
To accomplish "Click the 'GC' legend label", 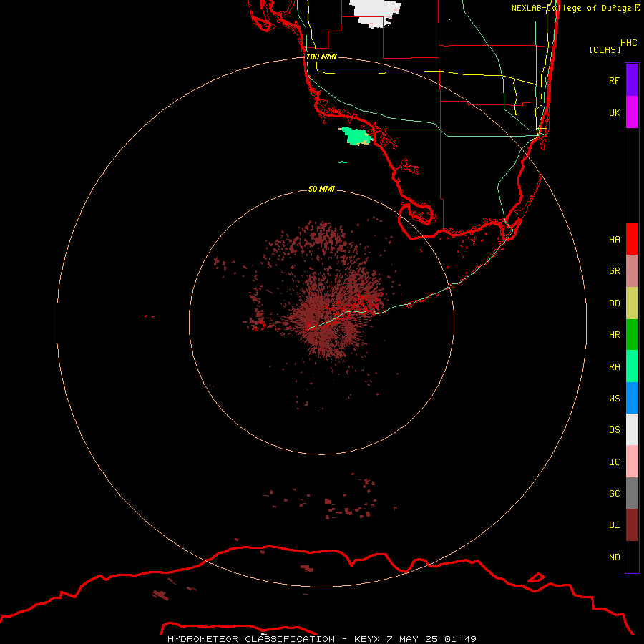I will click(615, 494).
